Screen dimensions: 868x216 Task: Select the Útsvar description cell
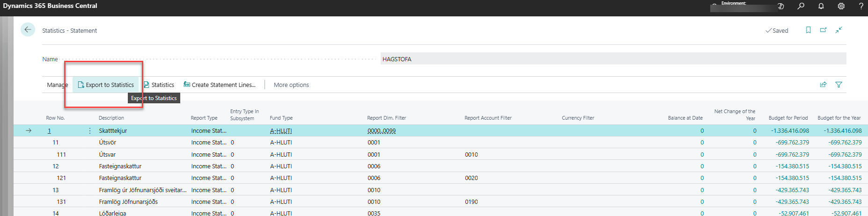pyautogui.click(x=107, y=155)
